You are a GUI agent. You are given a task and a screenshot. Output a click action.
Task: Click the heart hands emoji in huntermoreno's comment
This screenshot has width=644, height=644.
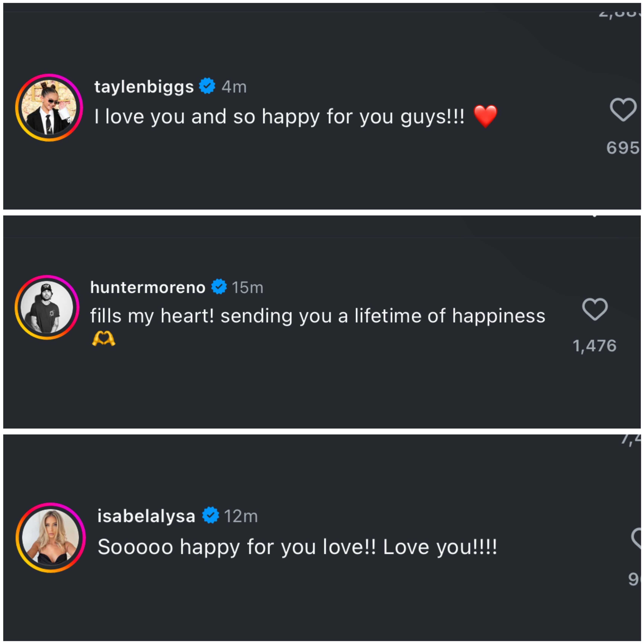click(103, 339)
